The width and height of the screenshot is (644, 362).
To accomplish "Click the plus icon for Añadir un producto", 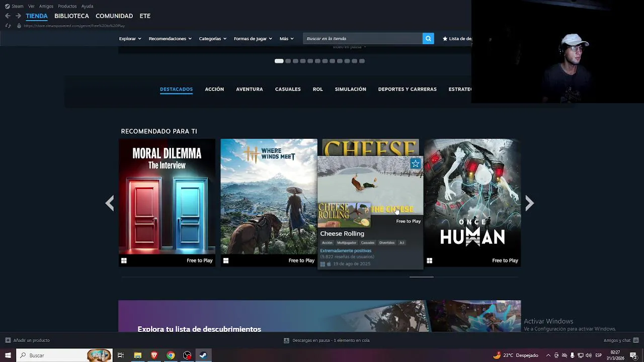I will tap(8, 340).
